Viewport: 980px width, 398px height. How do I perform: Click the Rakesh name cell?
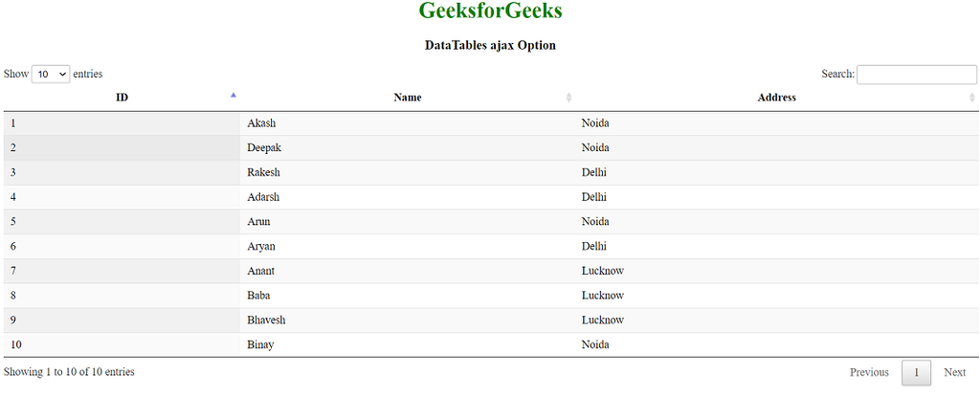tap(263, 172)
